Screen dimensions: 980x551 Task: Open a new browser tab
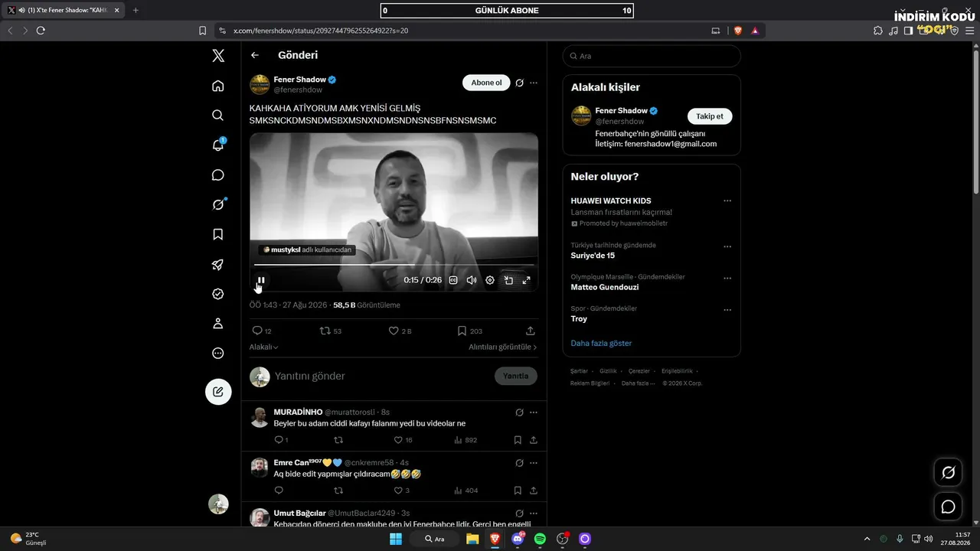coord(136,10)
